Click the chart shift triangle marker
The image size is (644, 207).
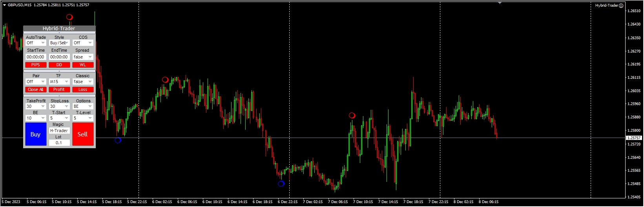pyautogui.click(x=500, y=3)
